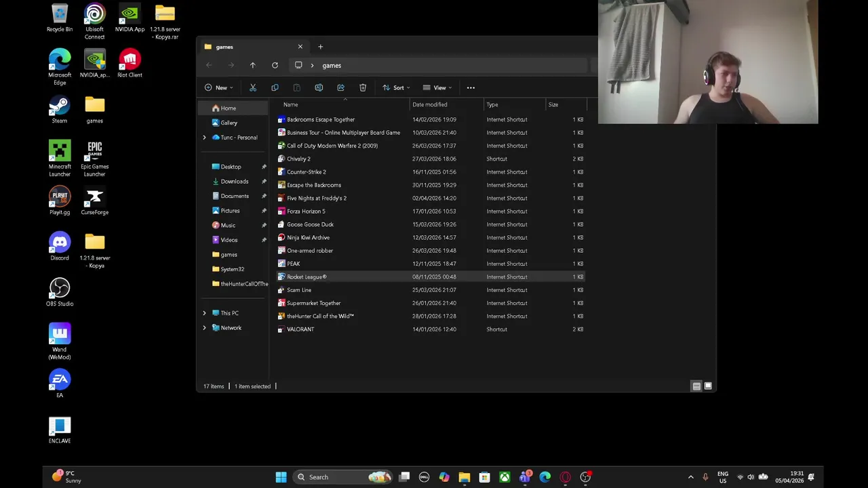Open Steam desktop shortcut
This screenshot has width=868, height=488.
click(60, 110)
